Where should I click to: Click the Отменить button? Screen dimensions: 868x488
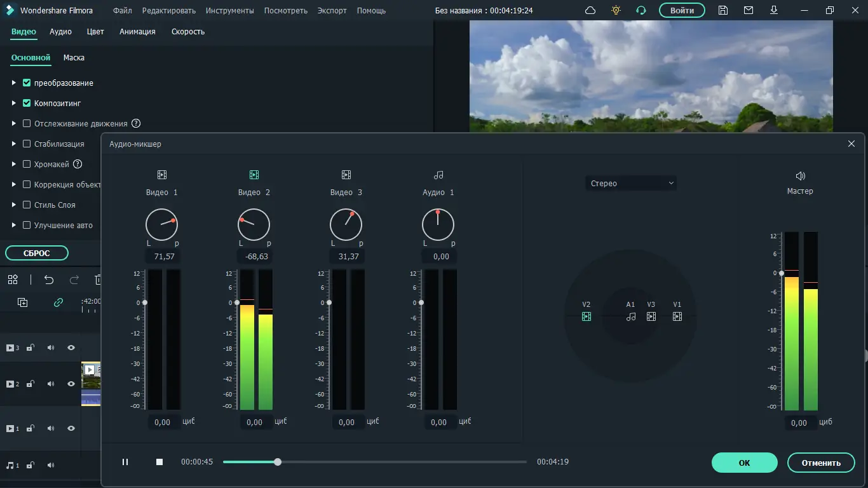[x=821, y=463]
